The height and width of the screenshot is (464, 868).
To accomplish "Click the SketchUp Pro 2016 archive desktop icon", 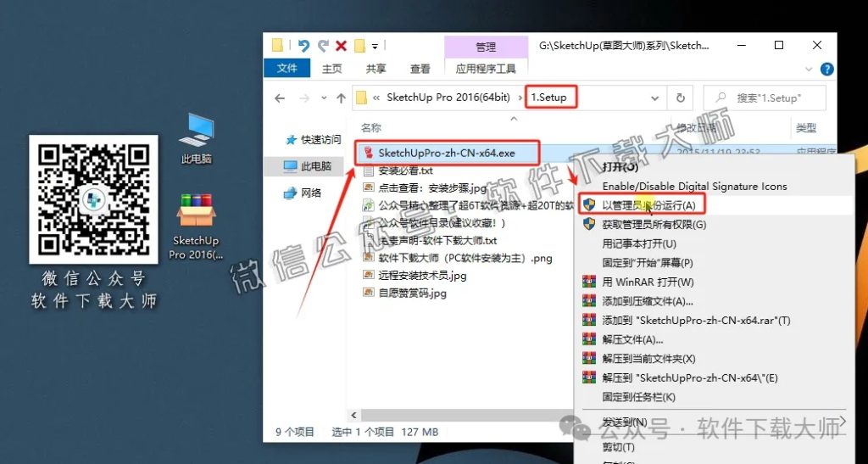I will (x=196, y=226).
